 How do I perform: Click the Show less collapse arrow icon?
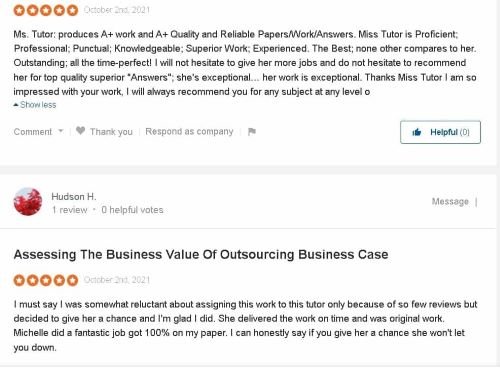tap(16, 105)
